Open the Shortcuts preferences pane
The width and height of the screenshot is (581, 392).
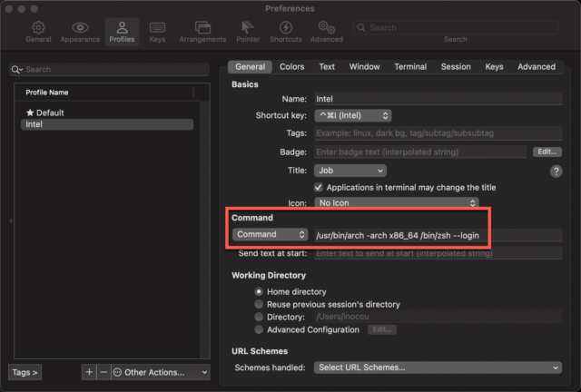pos(285,32)
